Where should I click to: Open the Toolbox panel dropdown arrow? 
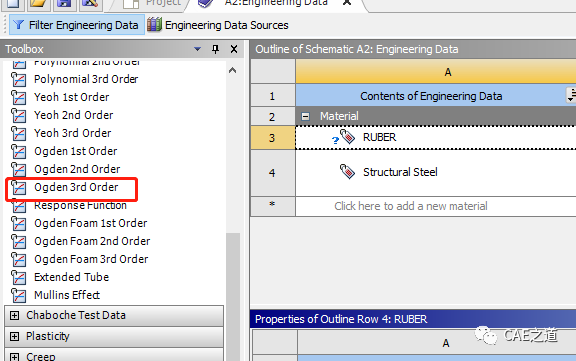pyautogui.click(x=197, y=49)
